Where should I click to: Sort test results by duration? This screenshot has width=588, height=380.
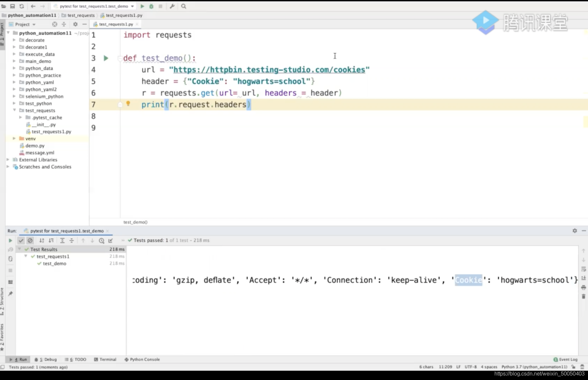pos(51,240)
